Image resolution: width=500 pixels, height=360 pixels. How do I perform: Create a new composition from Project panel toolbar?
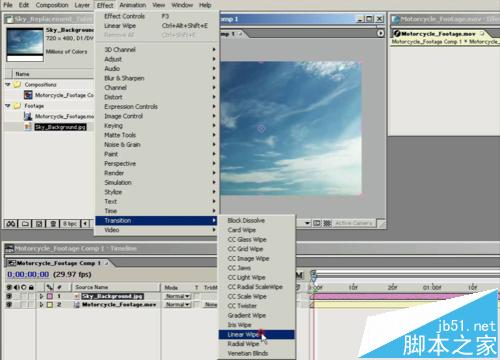pyautogui.click(x=39, y=223)
